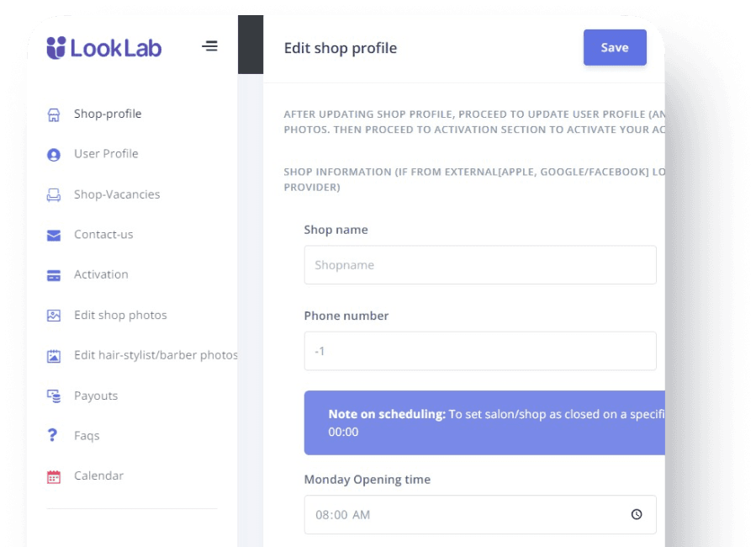Open the Monday opening time clock picker
The width and height of the screenshot is (756, 547).
(x=637, y=514)
